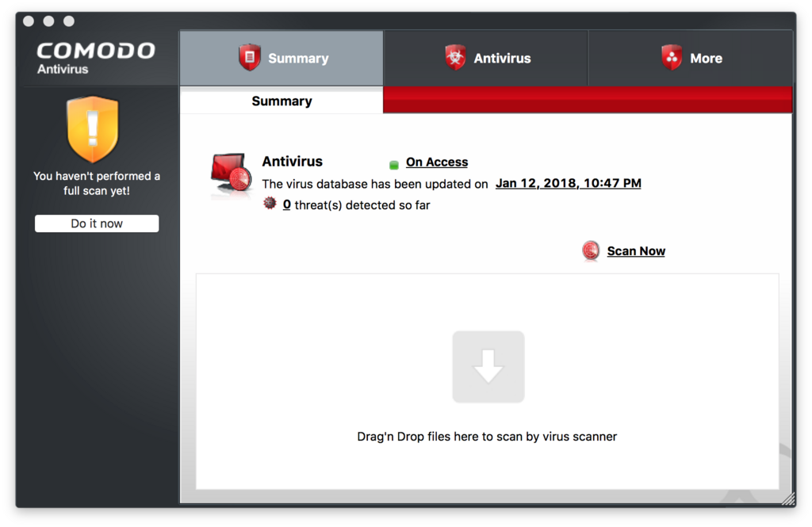The image size is (812, 527).
Task: Click the Antivirus biohazard shield icon
Action: click(x=455, y=58)
